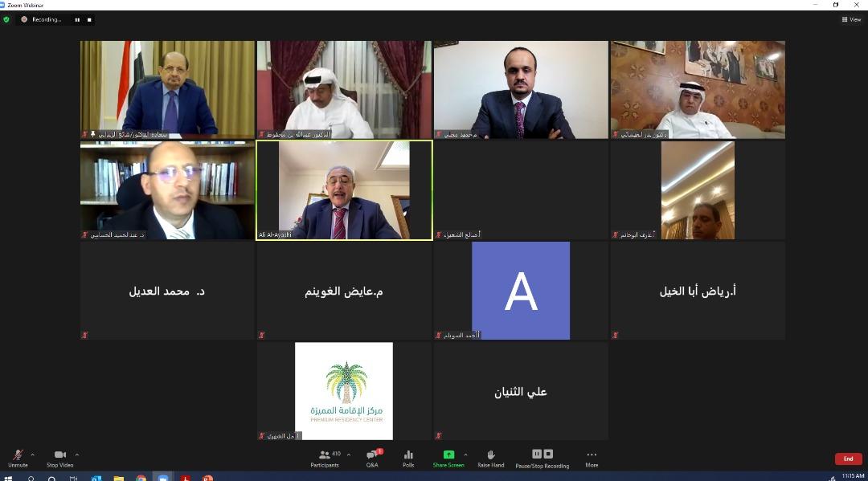
Task: Pause recording in bottom toolbar
Action: [536, 454]
